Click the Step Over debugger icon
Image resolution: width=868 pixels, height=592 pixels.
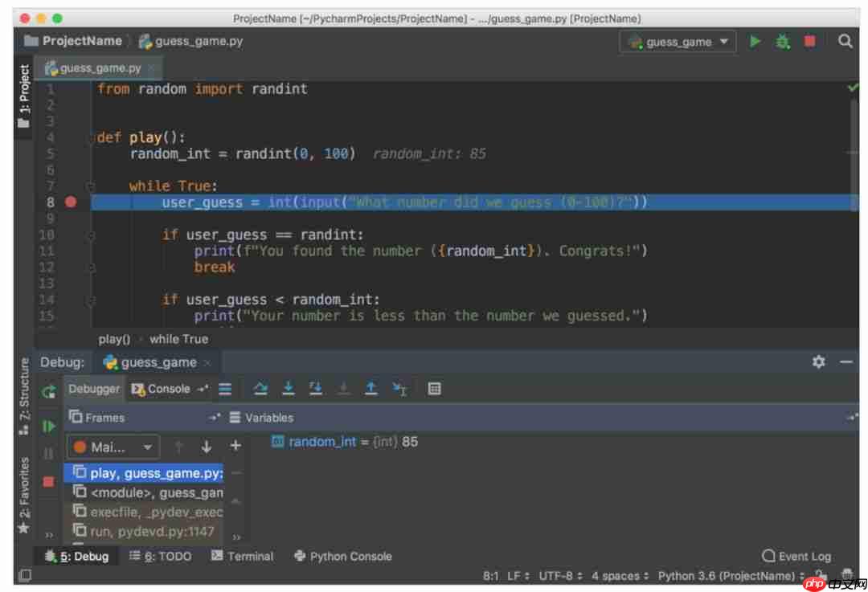tap(260, 388)
